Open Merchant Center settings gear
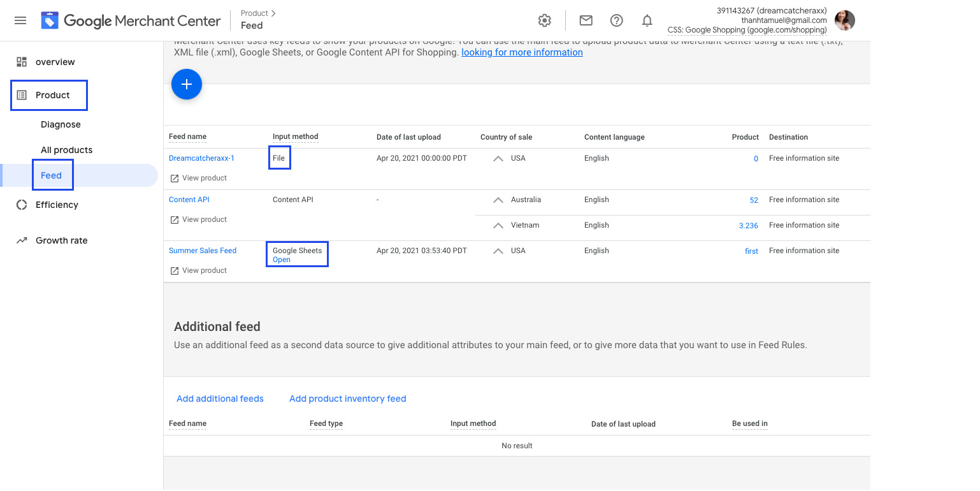The width and height of the screenshot is (980, 491). 545,20
